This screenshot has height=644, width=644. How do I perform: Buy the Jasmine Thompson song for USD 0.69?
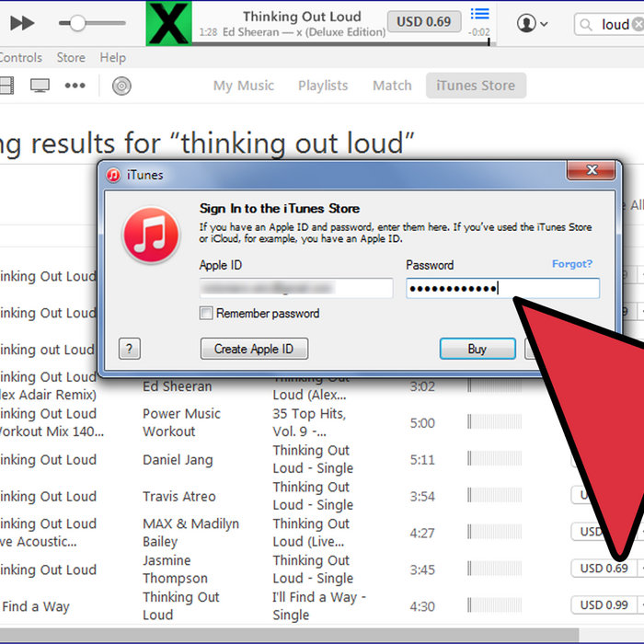[604, 569]
